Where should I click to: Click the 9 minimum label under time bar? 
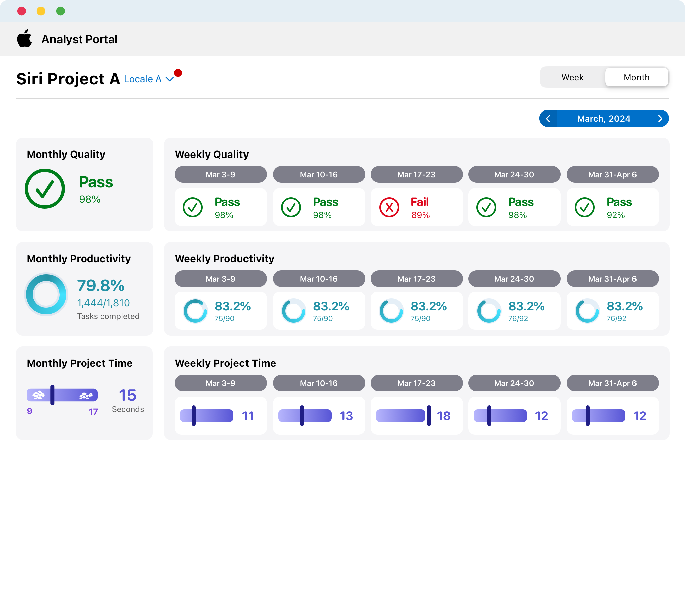(x=30, y=411)
